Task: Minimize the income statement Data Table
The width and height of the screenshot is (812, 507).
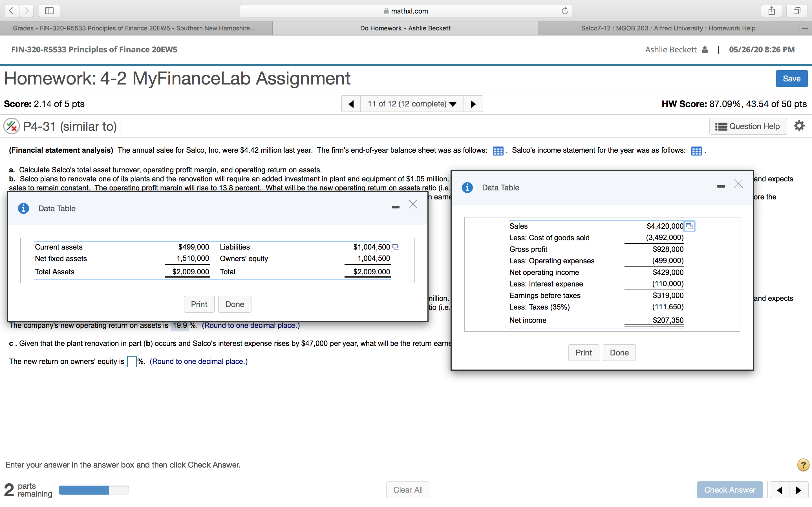Action: click(721, 186)
